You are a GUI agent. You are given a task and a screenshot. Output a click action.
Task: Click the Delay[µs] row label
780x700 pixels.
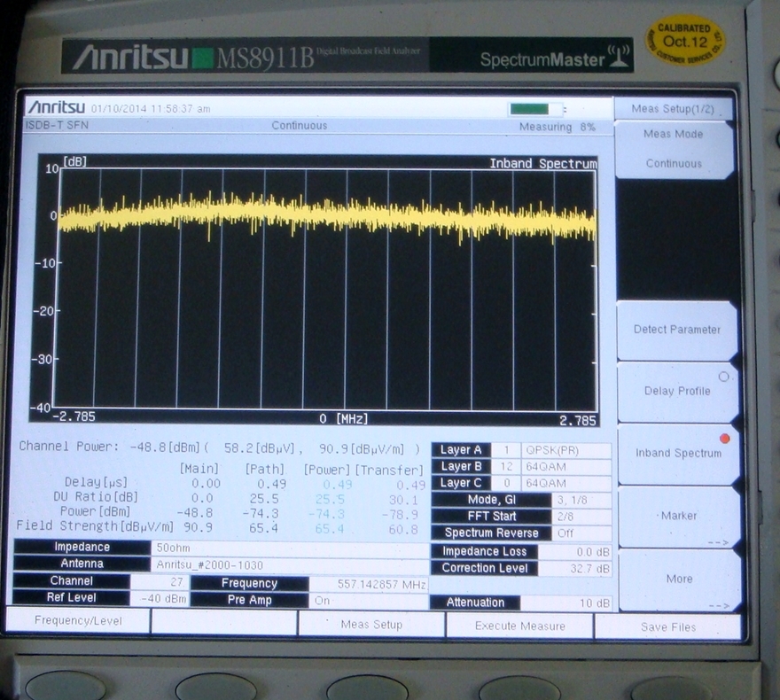click(x=96, y=482)
